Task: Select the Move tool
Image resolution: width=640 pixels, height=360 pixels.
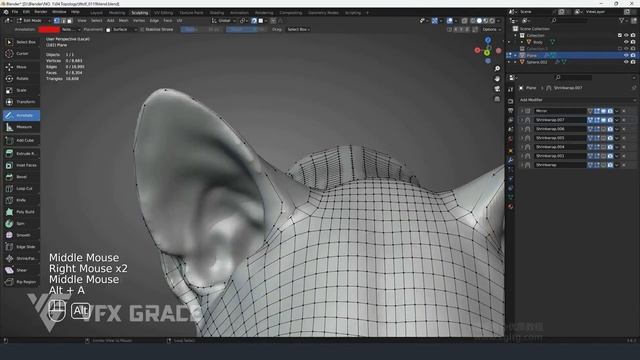Action: click(x=22, y=67)
